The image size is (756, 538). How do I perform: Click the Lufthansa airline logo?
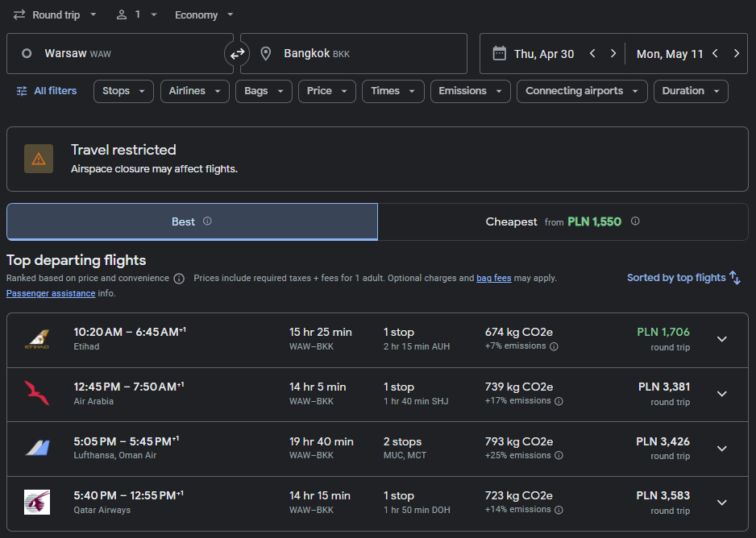tap(37, 448)
